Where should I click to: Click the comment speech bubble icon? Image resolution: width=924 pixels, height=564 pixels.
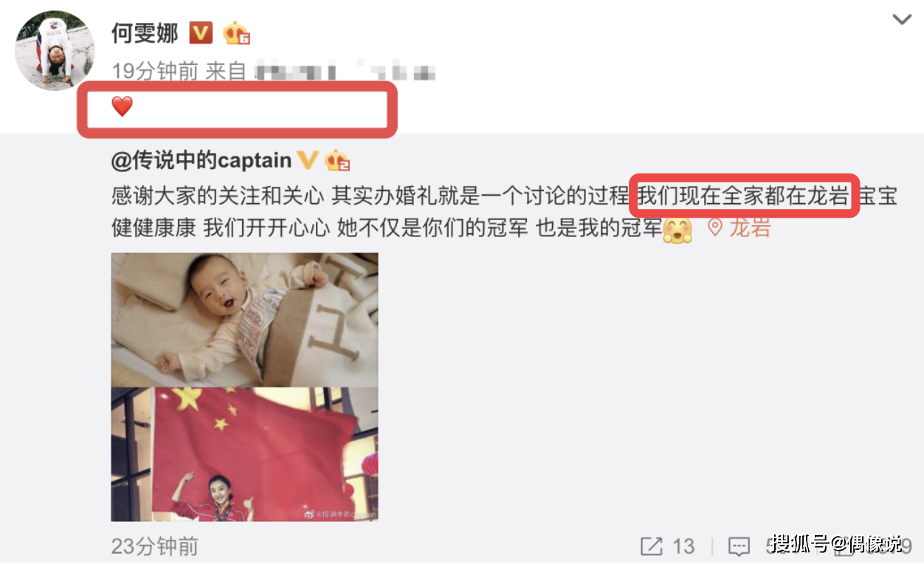[739, 547]
